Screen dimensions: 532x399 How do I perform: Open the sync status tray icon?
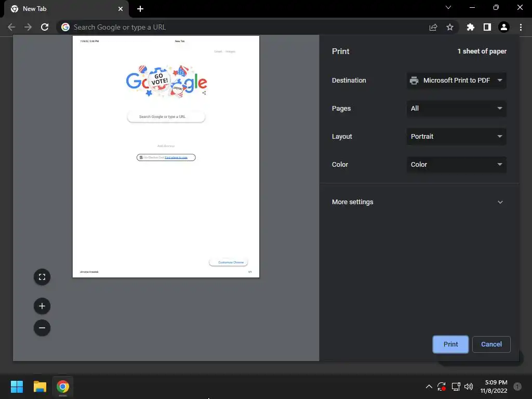click(x=442, y=387)
